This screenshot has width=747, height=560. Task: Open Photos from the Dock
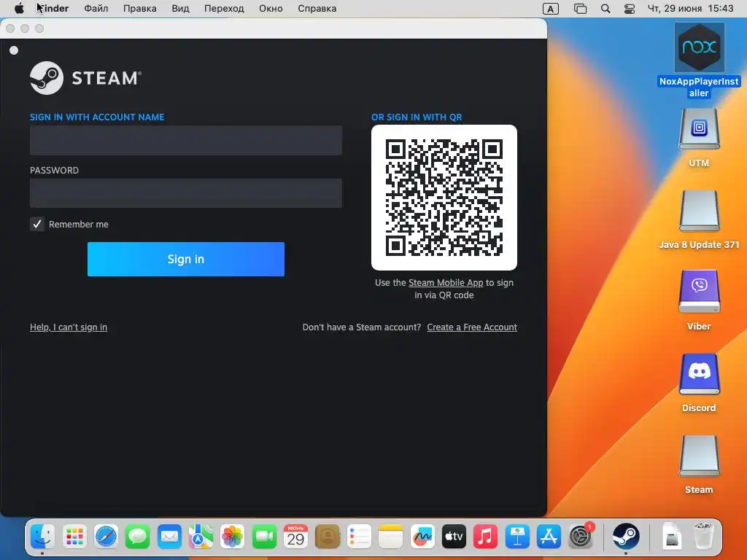[x=232, y=537]
